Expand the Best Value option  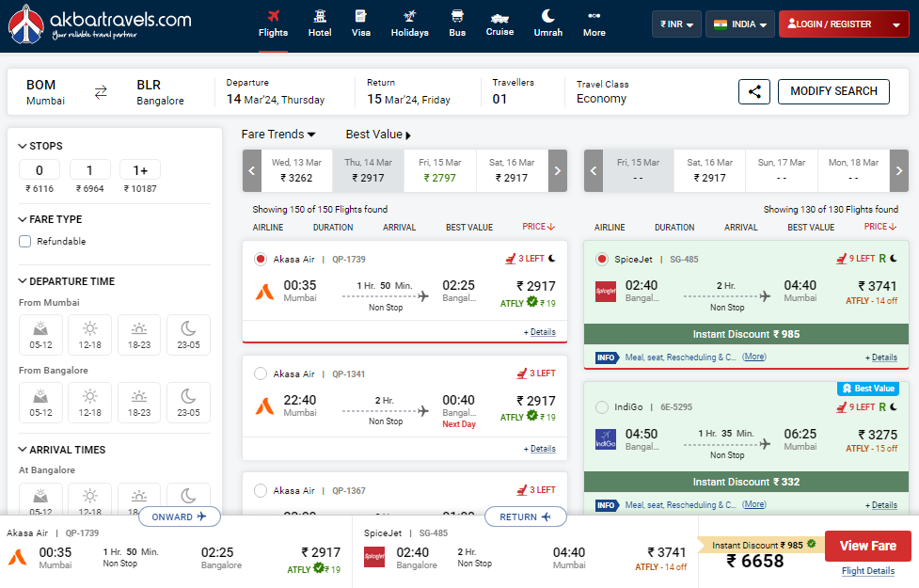(x=378, y=135)
